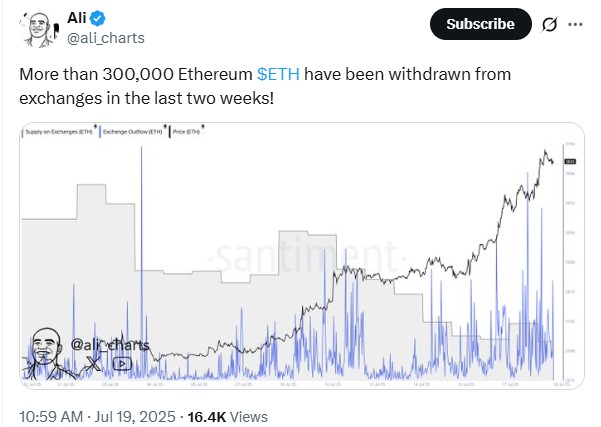The image size is (601, 427).
Task: Click the X logo in chart watermark
Action: [93, 364]
